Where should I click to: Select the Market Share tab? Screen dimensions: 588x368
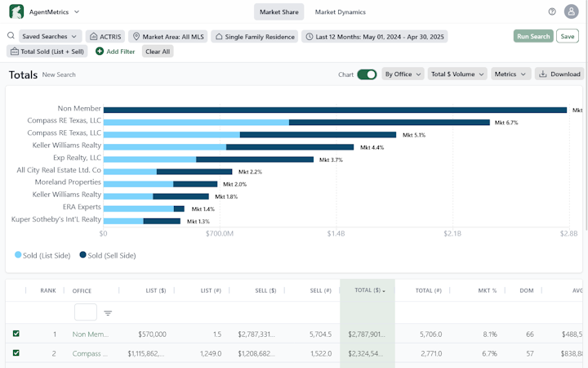pyautogui.click(x=278, y=12)
